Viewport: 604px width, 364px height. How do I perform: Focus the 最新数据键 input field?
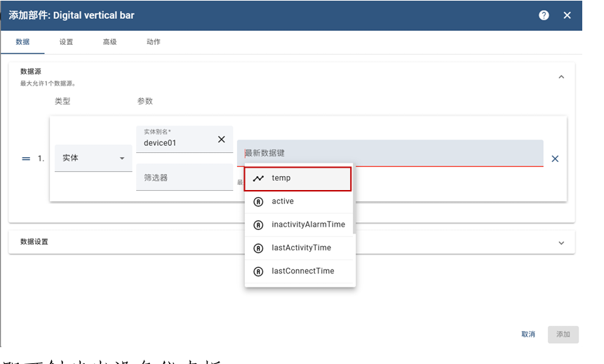coord(390,154)
